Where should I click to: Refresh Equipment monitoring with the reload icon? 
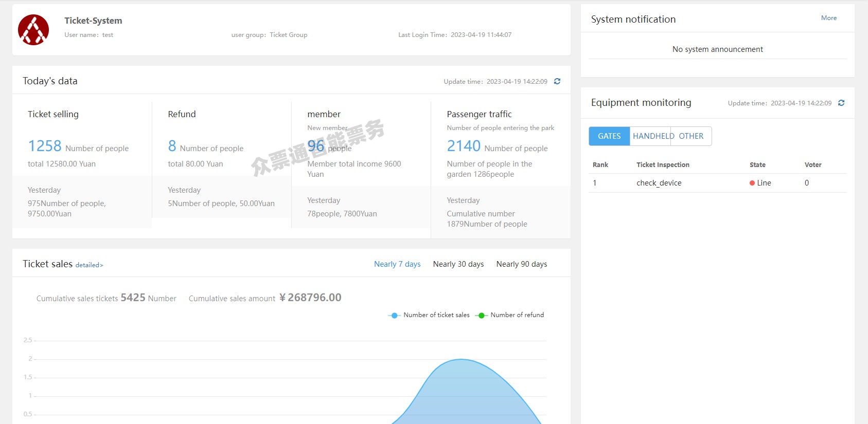click(841, 103)
